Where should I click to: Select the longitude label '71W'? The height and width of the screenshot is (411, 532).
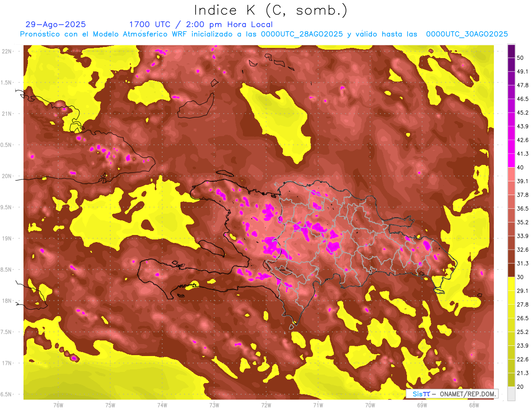(x=318, y=405)
